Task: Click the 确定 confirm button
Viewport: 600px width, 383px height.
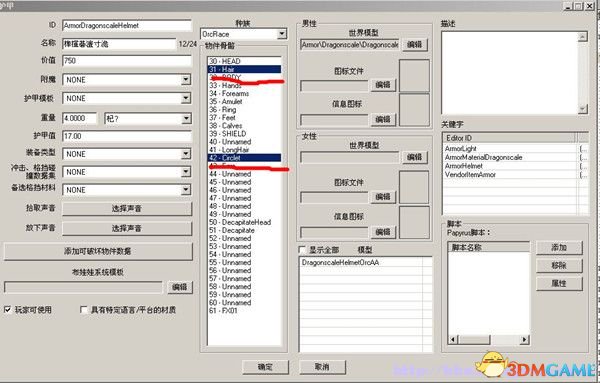Action: coord(265,367)
